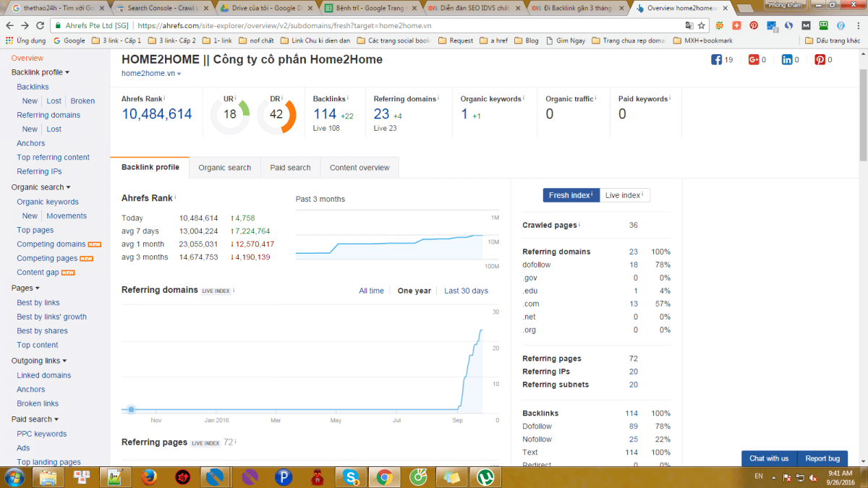Click the red plus extension icon
Viewport: 868px width, 488px height.
[x=736, y=25]
